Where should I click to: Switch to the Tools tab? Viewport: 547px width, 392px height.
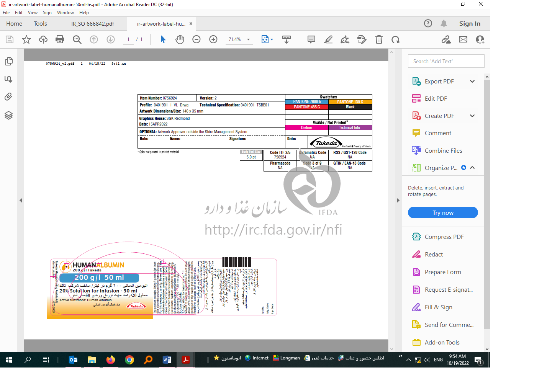pos(40,24)
